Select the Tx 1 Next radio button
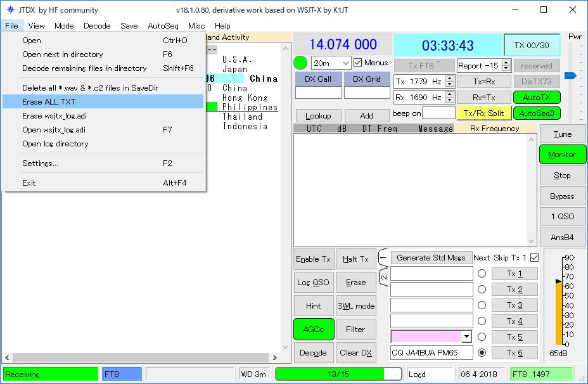The width and height of the screenshot is (588, 384). click(x=482, y=274)
